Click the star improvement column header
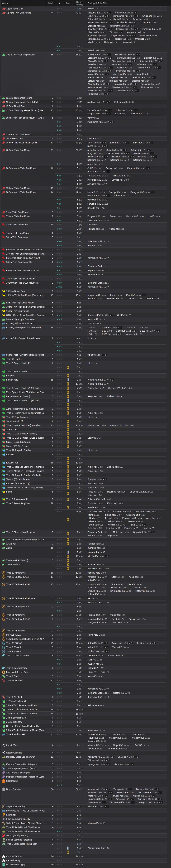Screen dimensions: 171x868 59,3
